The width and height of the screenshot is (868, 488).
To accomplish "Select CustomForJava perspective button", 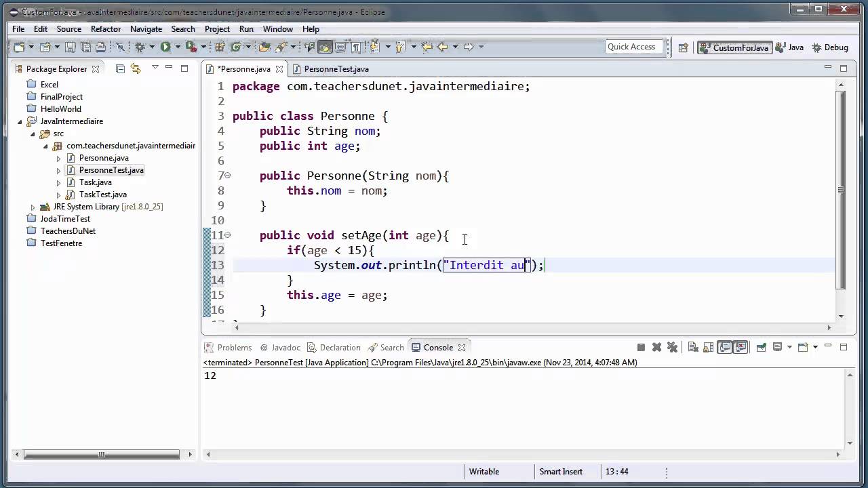I will coord(734,47).
